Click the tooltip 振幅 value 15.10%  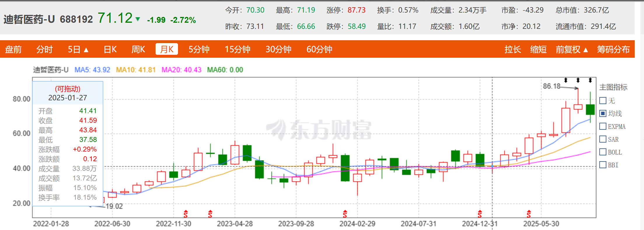[x=85, y=188]
